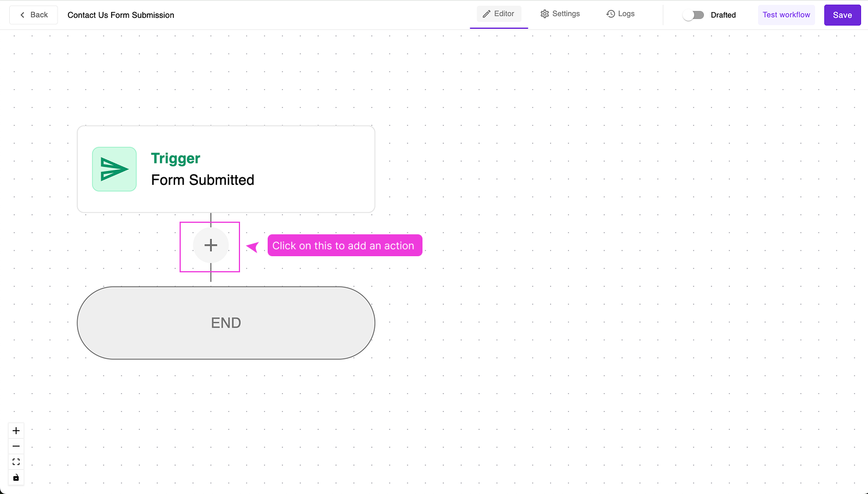Viewport: 868px width, 494px height.
Task: Click the Contact Us Form Submission title
Action: 121,15
